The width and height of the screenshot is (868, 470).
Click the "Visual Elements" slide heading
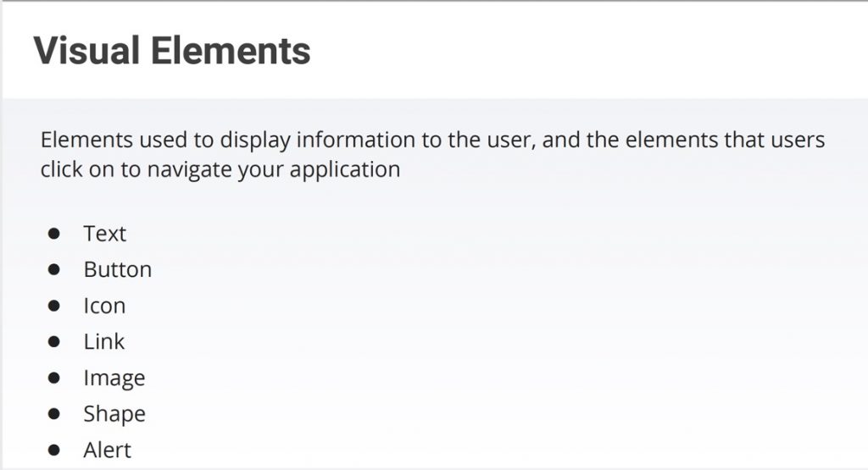[x=172, y=51]
